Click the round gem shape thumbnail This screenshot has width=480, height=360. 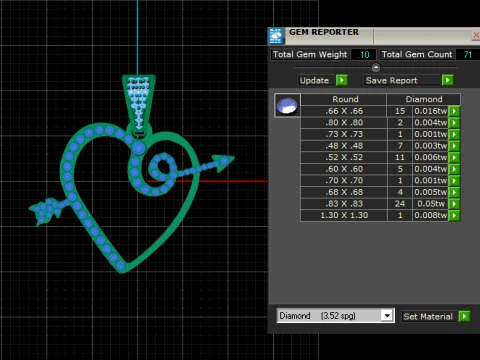coord(287,105)
